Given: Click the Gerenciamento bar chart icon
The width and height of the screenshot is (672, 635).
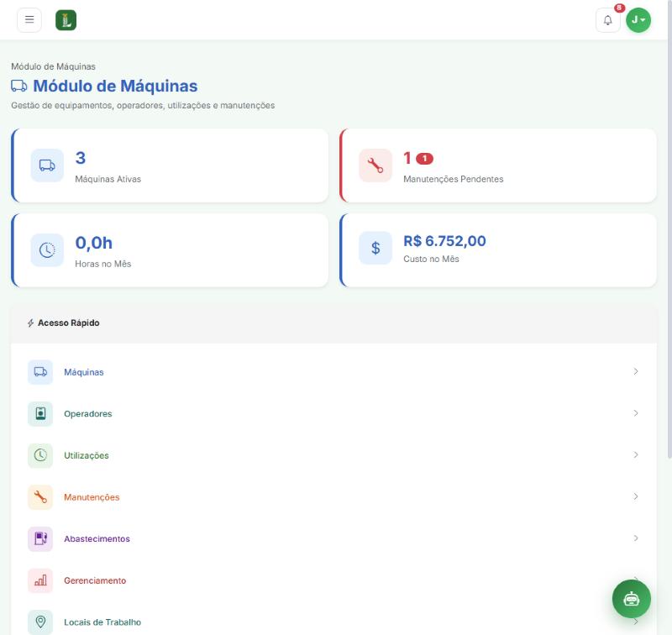Looking at the screenshot, I should coord(40,580).
